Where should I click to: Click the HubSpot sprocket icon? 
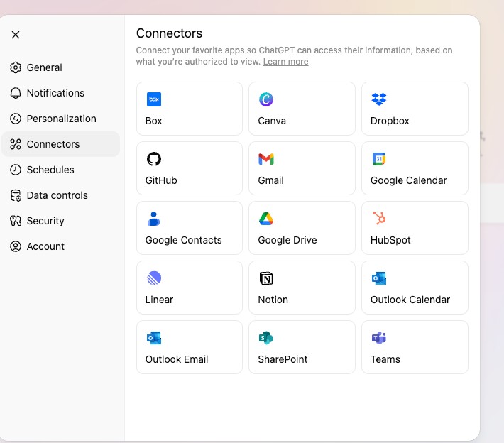(378, 219)
